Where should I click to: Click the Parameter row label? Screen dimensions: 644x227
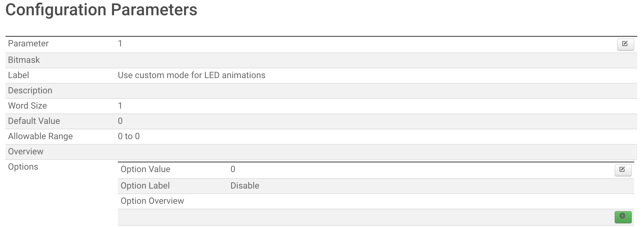pyautogui.click(x=28, y=44)
